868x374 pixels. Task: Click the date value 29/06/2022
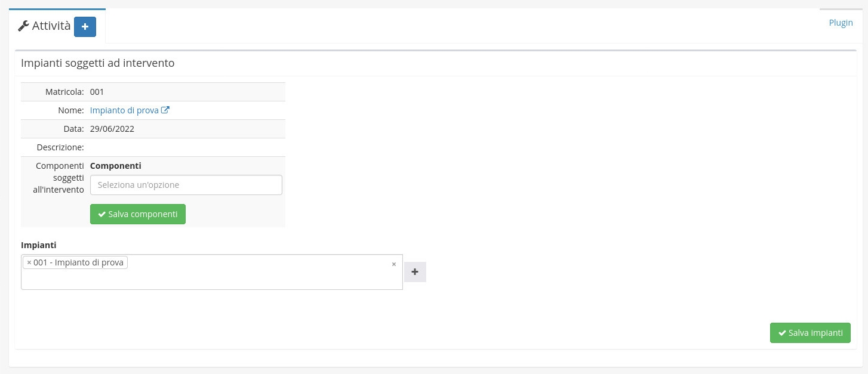112,129
